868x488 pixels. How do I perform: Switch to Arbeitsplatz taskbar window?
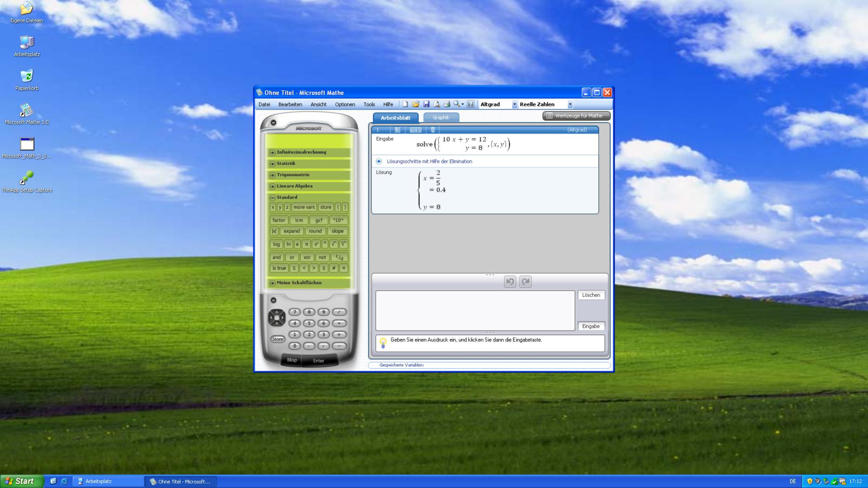tap(109, 482)
